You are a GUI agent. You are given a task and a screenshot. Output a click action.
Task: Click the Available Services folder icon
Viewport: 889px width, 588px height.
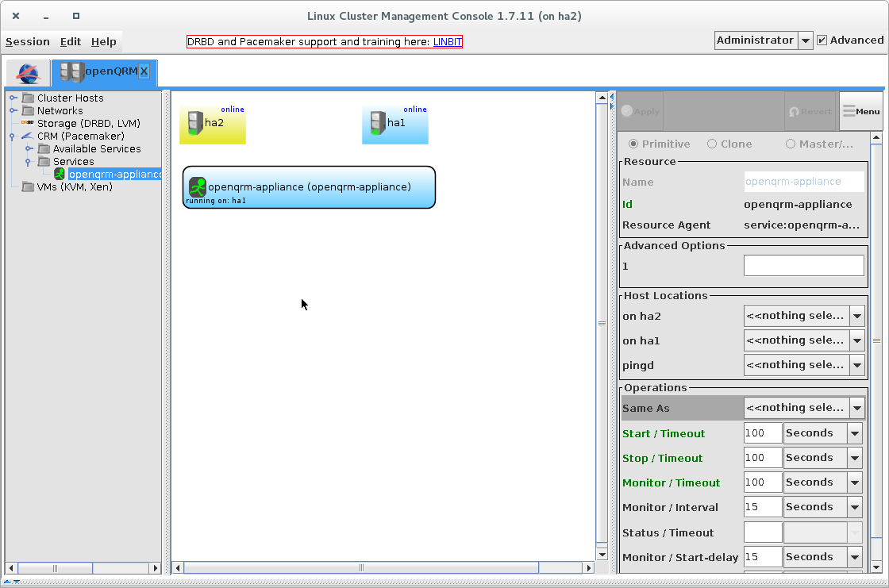[44, 148]
